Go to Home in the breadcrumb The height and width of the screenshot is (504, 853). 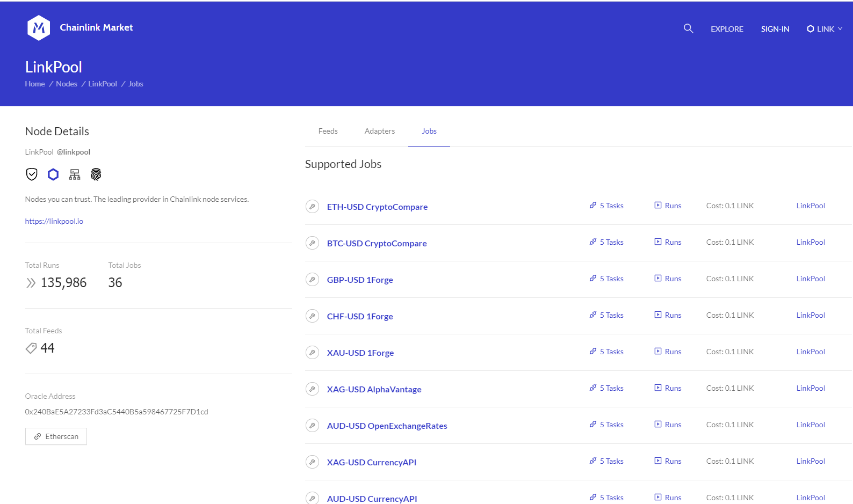point(35,84)
